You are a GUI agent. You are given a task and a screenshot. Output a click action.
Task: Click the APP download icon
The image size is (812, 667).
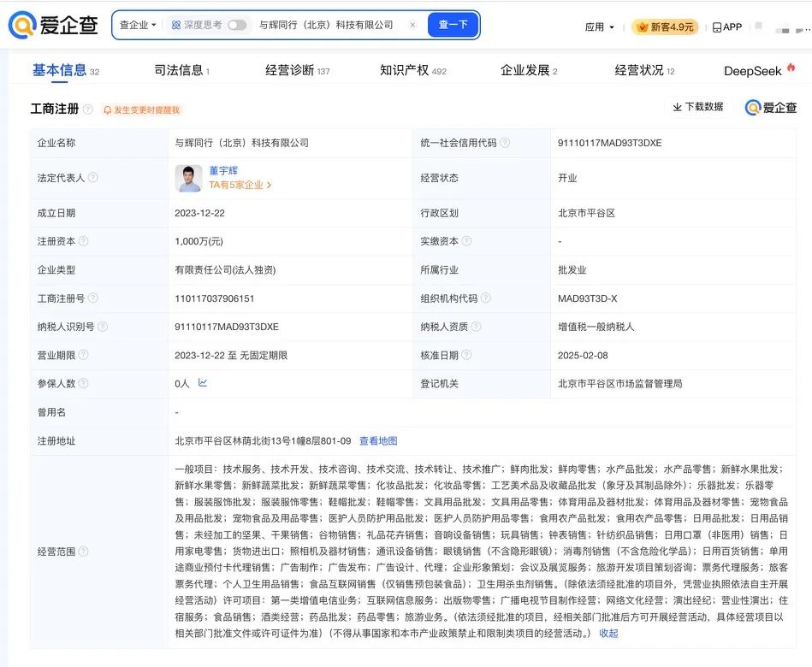coord(727,27)
